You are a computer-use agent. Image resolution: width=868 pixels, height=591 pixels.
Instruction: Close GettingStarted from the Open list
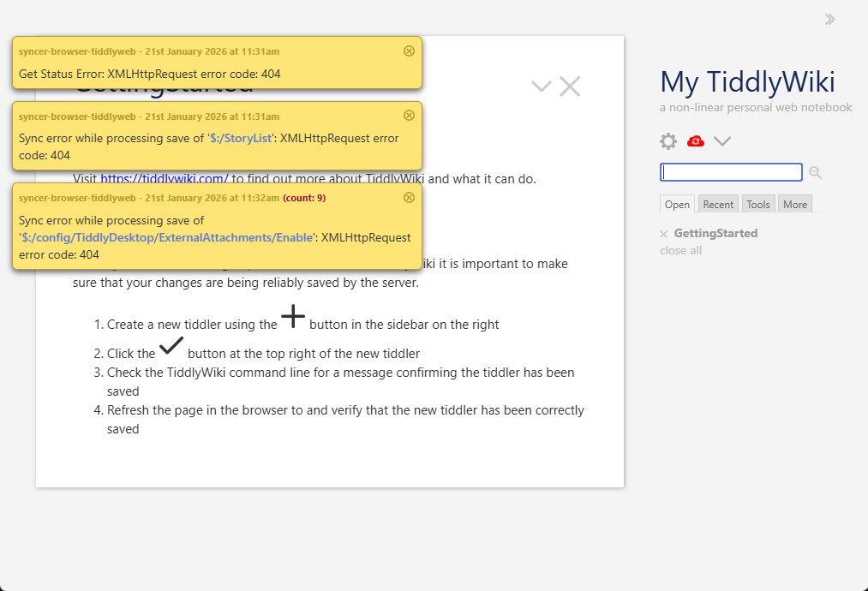pos(664,234)
